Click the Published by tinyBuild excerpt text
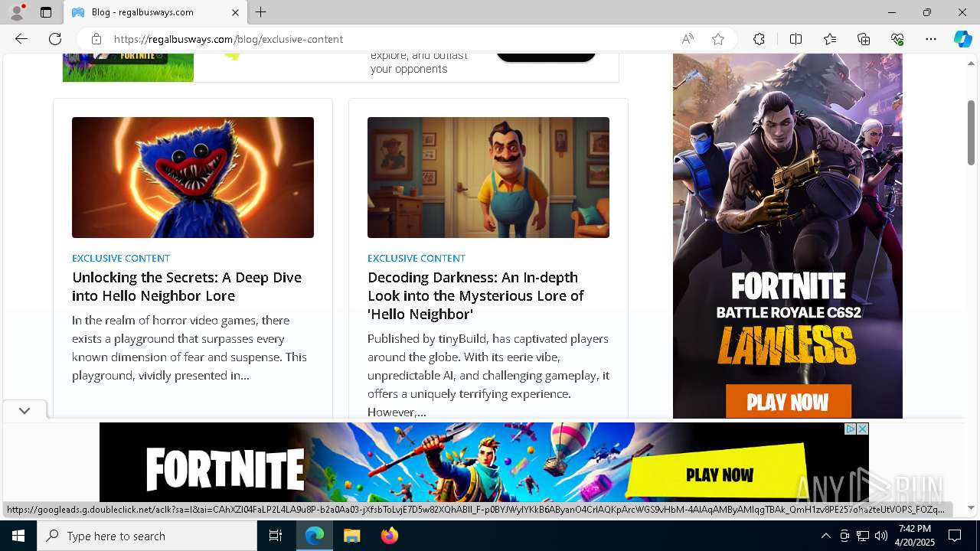Screen dimensions: 980x551 tap(488, 375)
